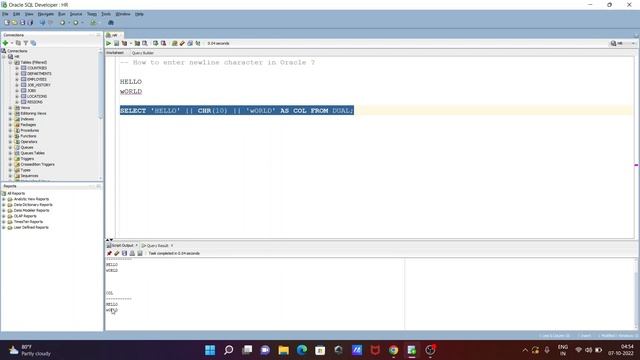This screenshot has width=640, height=360.
Task: Click the SQL History icon in worksheet toolbar
Action: click(x=190, y=43)
